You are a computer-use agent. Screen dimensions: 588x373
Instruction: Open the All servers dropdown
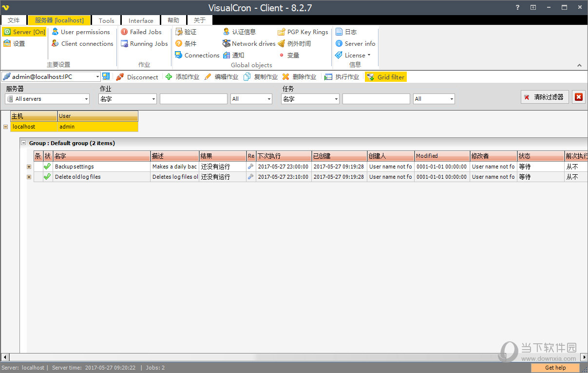[x=86, y=99]
